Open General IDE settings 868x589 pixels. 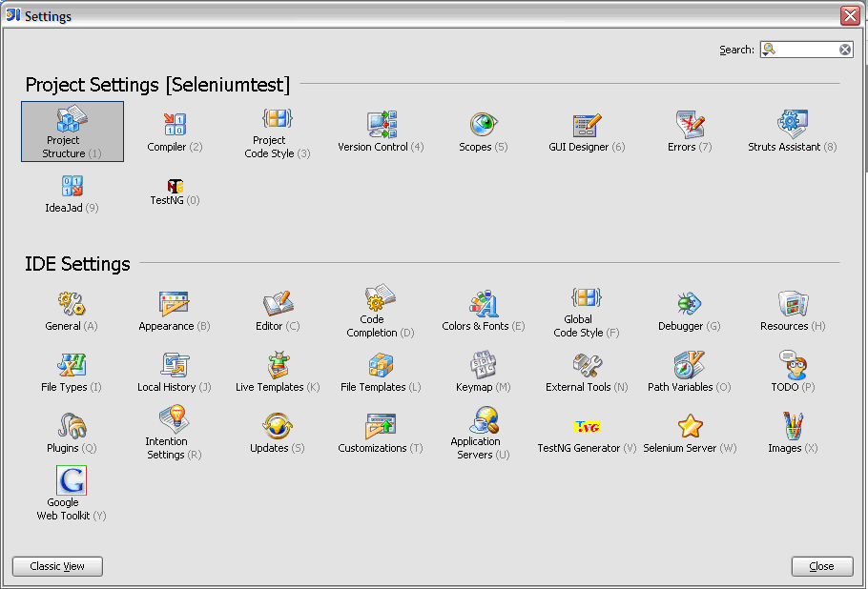pyautogui.click(x=72, y=311)
